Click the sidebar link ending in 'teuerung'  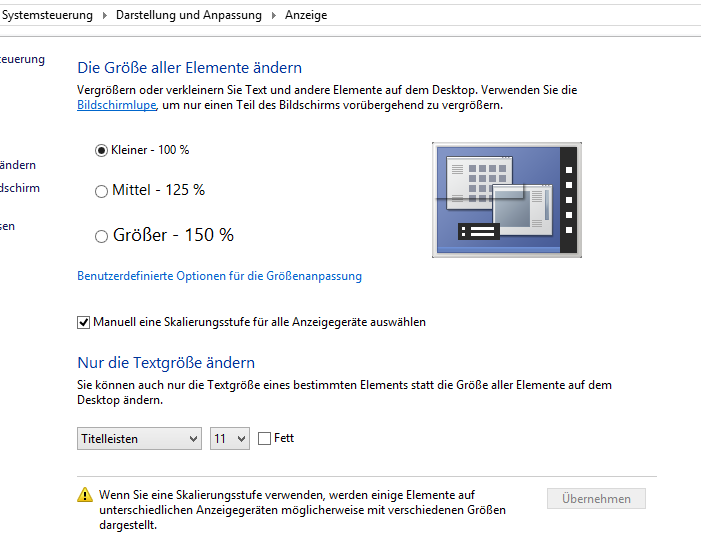tap(22, 59)
